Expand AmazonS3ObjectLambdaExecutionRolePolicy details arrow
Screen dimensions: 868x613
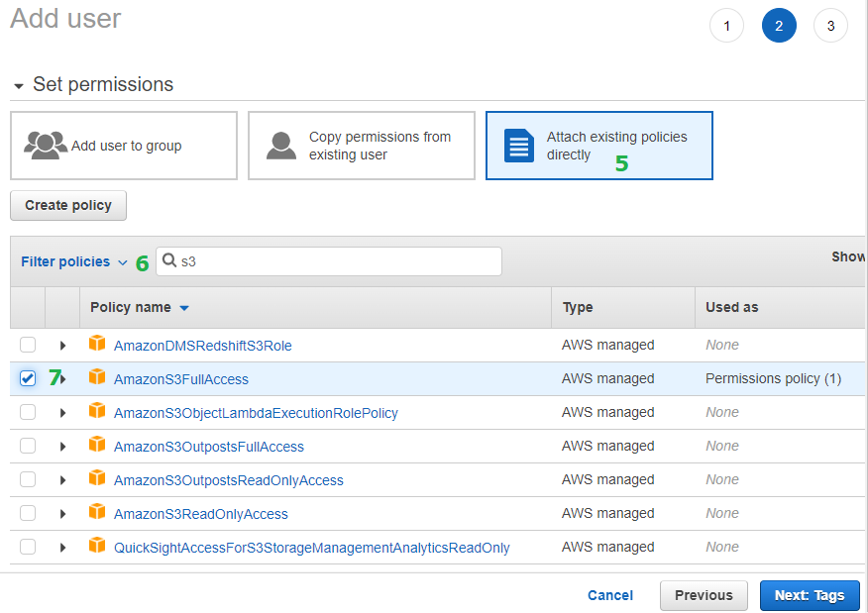[62, 413]
